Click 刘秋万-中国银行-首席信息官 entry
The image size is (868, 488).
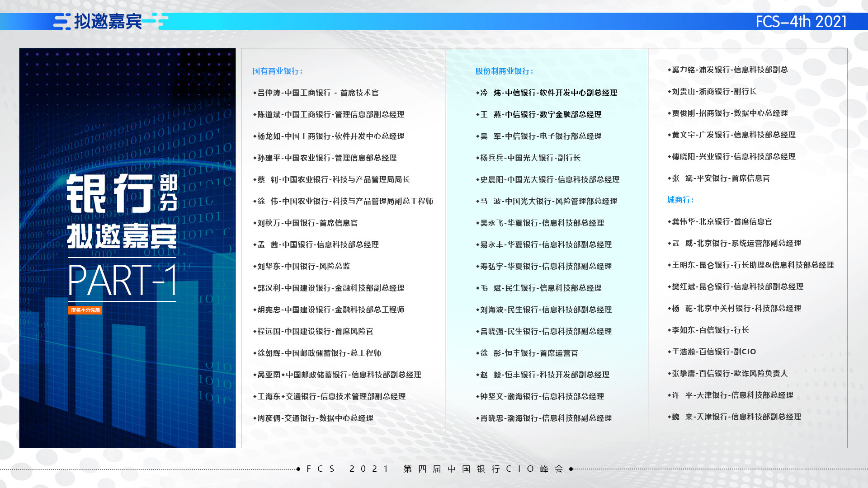(305, 223)
